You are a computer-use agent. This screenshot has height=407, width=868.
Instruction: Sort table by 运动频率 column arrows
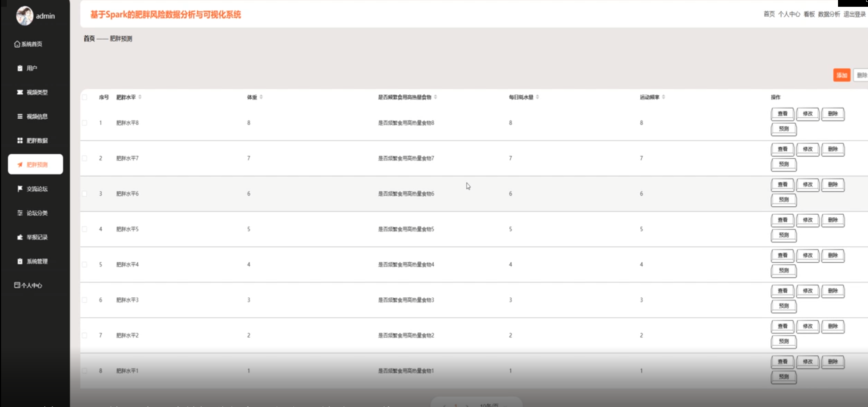(663, 97)
